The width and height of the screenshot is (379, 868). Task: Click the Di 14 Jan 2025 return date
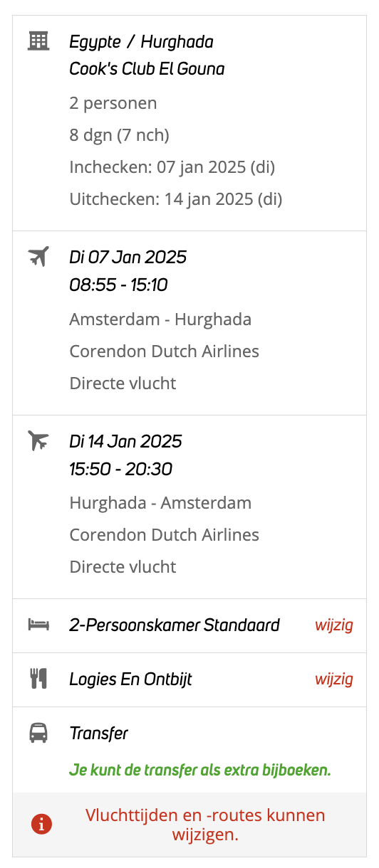[x=126, y=441]
